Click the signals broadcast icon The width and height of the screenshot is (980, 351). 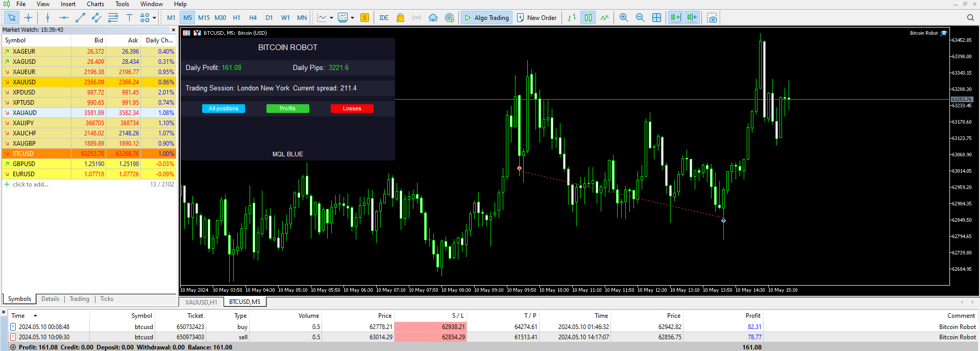pos(416,18)
